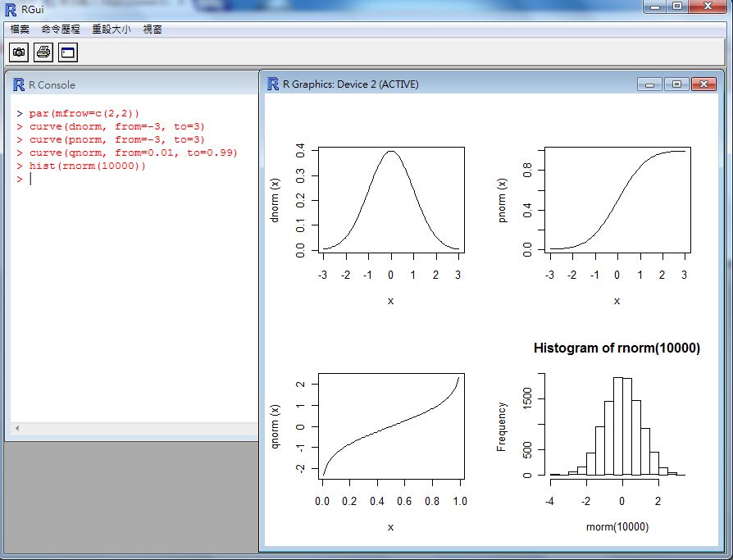The width and height of the screenshot is (733, 560).
Task: Click the R icon of R Graphics window
Action: tap(273, 84)
